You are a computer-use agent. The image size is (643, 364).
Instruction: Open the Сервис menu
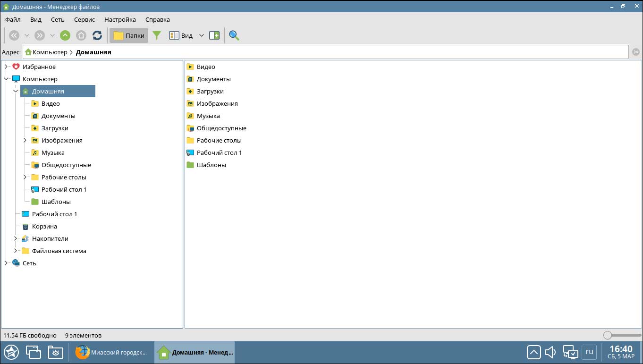click(85, 19)
